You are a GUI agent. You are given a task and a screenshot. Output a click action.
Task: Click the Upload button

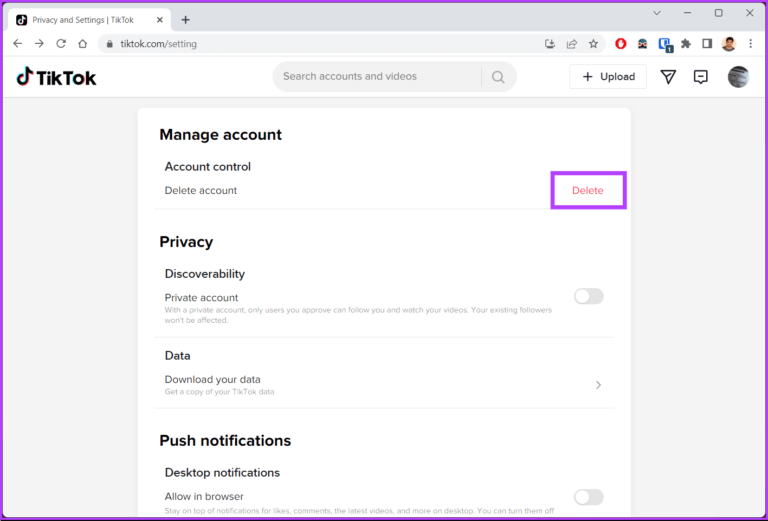(x=608, y=77)
